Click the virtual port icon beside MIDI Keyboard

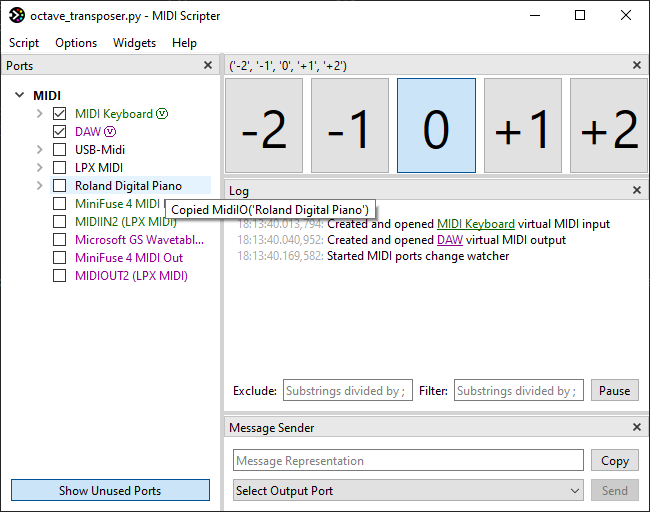coord(162,114)
